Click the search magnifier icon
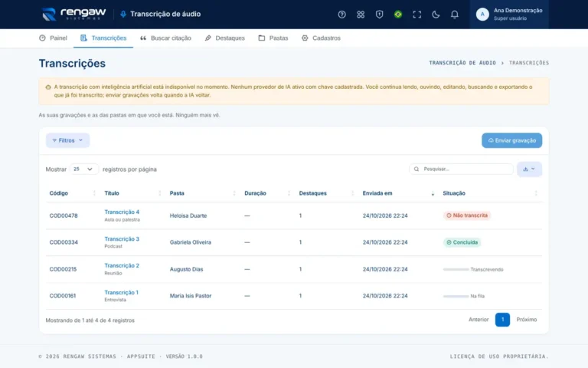 click(x=416, y=169)
